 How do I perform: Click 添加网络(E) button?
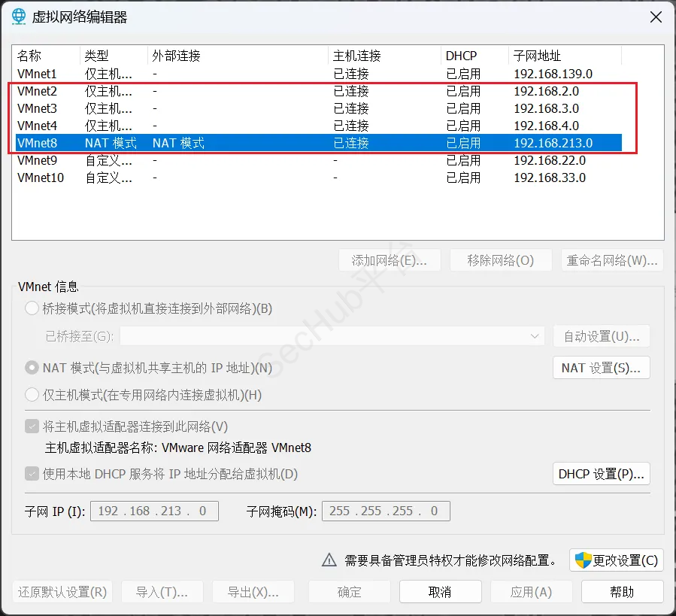point(390,260)
